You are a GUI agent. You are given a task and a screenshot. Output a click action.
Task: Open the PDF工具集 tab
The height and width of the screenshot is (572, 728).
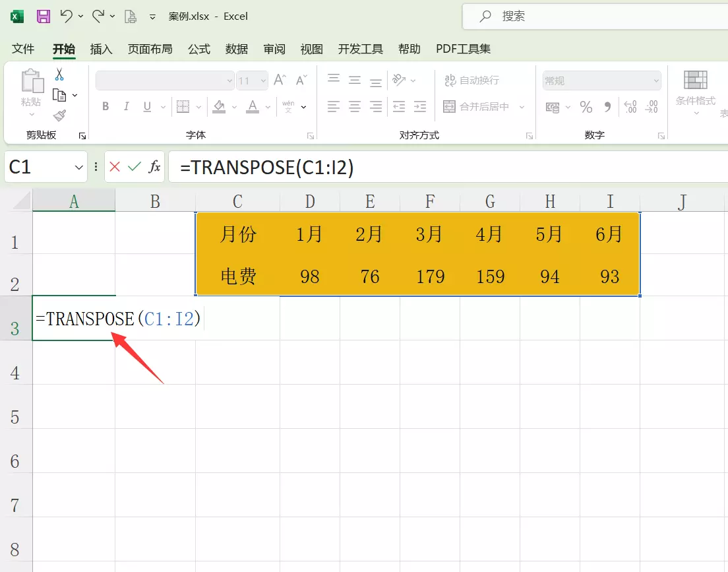[463, 49]
